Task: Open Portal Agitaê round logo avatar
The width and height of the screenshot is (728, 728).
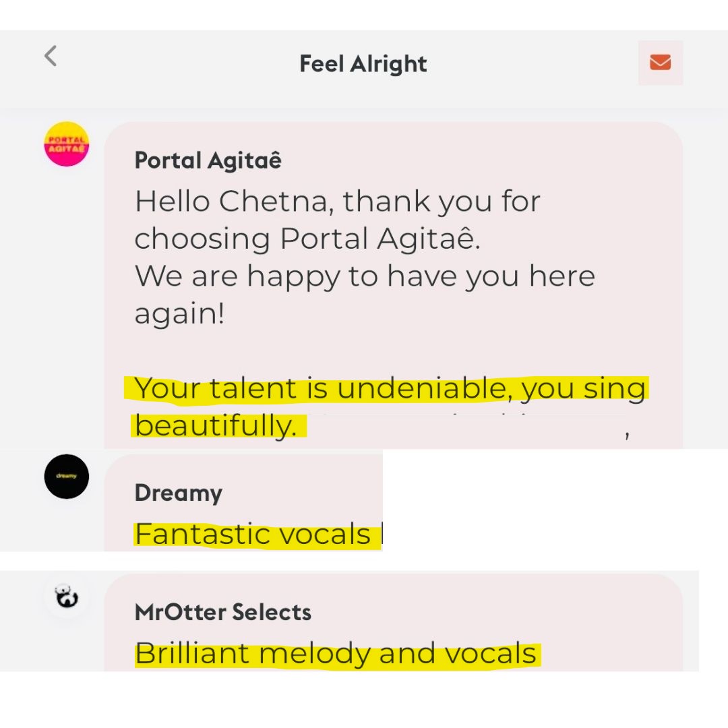Action: tap(66, 144)
